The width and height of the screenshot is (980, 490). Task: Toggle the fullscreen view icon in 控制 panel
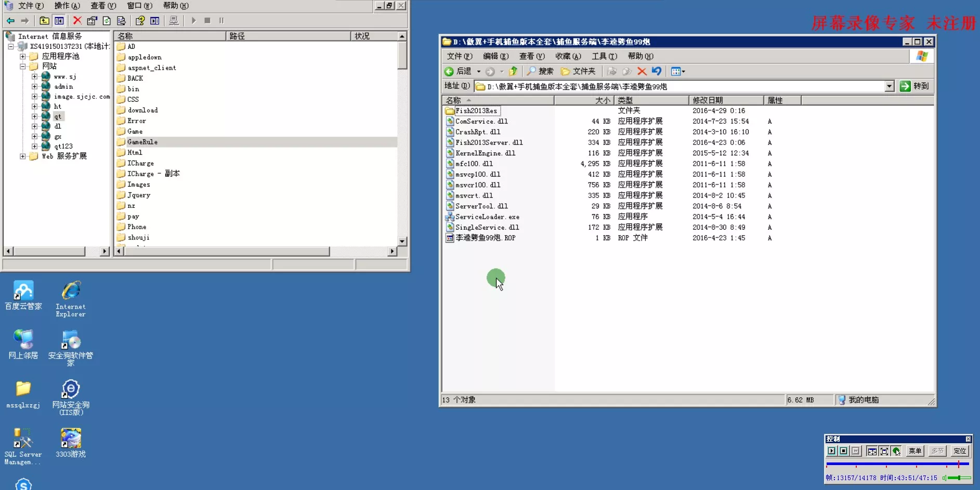coord(884,451)
